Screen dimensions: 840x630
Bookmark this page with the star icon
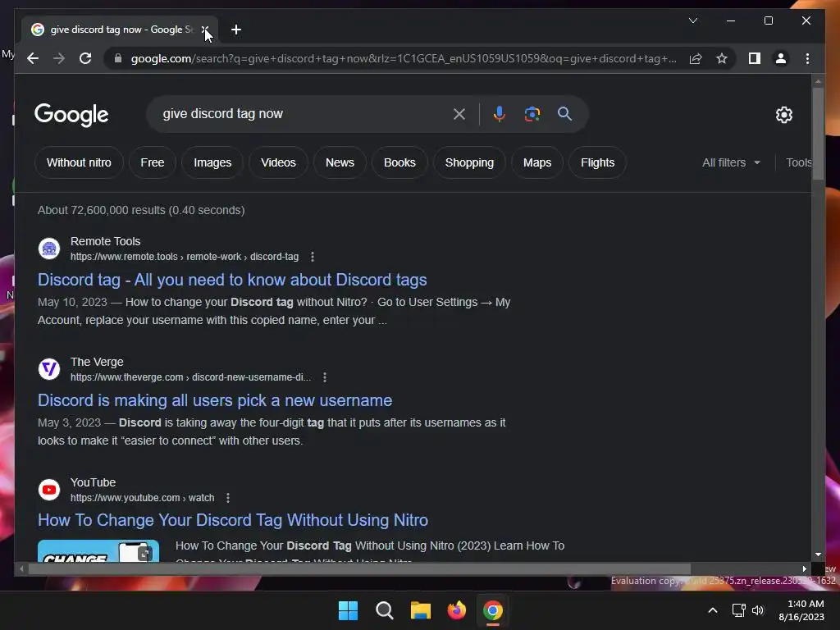722,58
